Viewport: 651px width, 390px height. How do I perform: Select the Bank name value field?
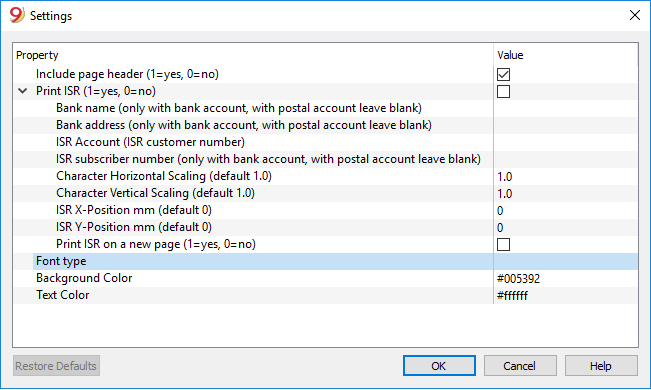coord(565,108)
